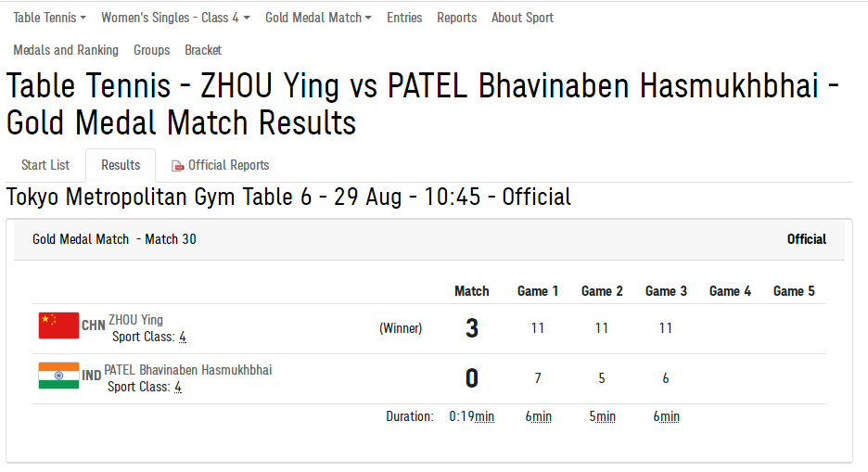The width and height of the screenshot is (868, 472).
Task: Expand the Gold Medal Match dropdown
Action: point(318,18)
